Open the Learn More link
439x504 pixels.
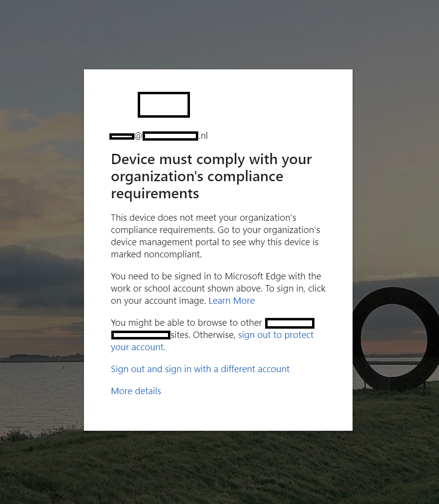231,300
